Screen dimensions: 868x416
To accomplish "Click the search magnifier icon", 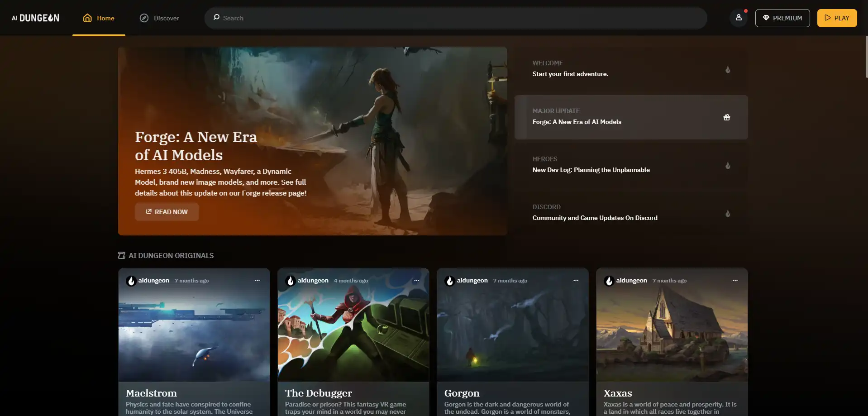I will coord(216,17).
